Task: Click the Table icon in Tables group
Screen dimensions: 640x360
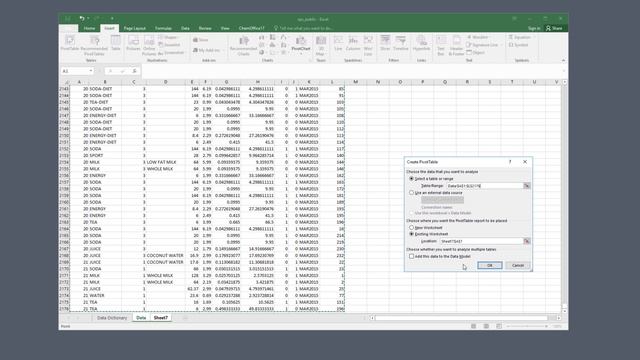Action: [116, 43]
